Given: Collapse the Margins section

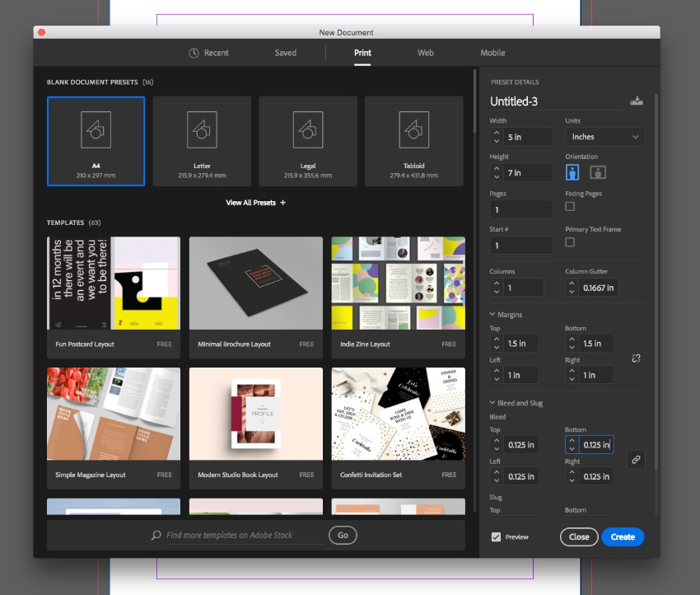Looking at the screenshot, I should click(492, 315).
